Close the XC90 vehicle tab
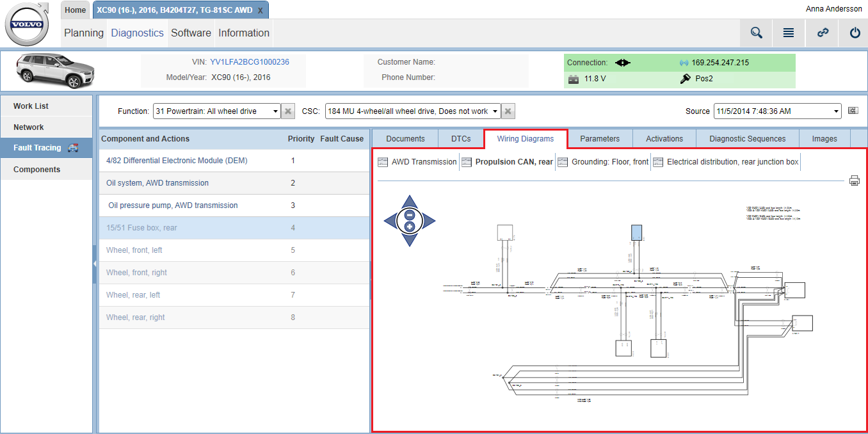This screenshot has height=434, width=868. (260, 11)
